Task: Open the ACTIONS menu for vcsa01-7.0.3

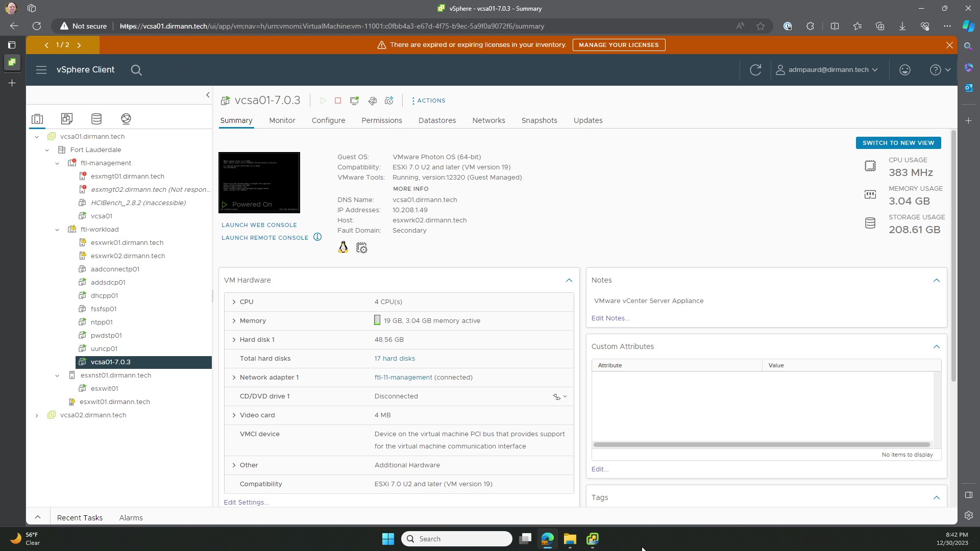Action: pyautogui.click(x=429, y=101)
